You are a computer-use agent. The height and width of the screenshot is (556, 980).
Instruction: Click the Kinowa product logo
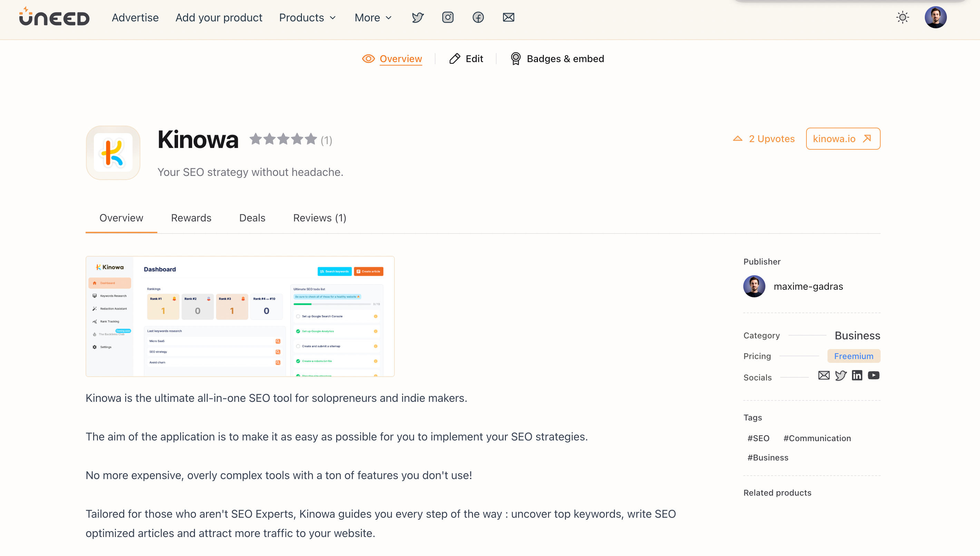click(x=113, y=153)
